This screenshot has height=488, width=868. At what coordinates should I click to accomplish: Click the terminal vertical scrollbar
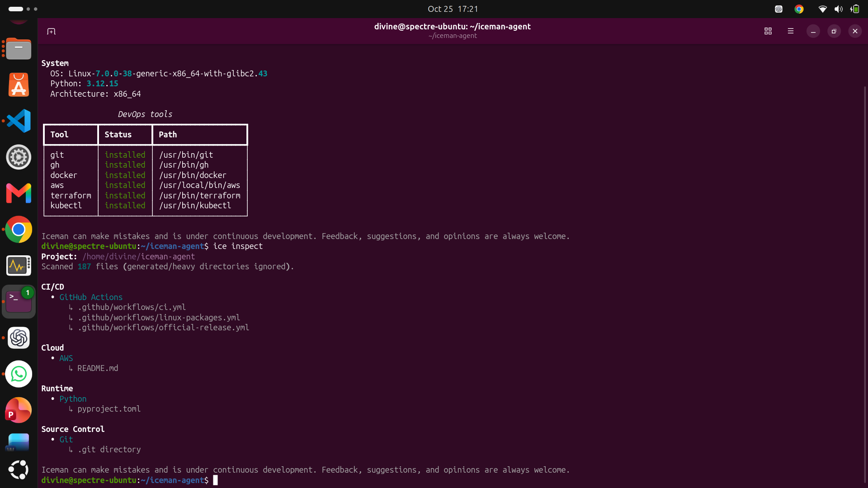(865, 285)
